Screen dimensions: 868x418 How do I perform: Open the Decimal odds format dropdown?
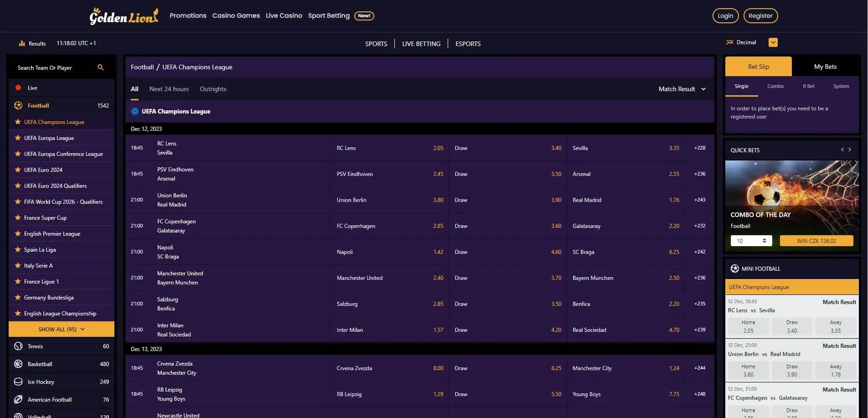[773, 42]
